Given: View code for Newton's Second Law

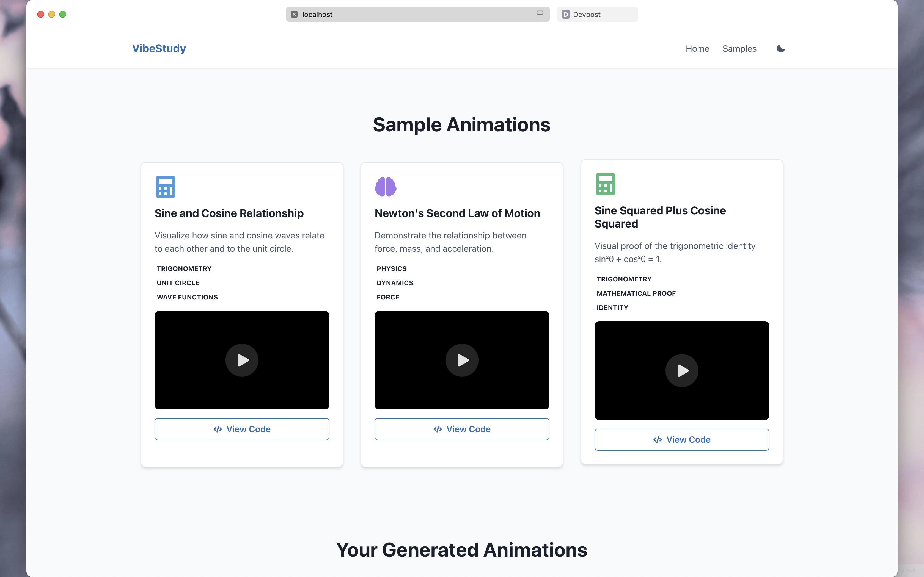Looking at the screenshot, I should pyautogui.click(x=462, y=429).
